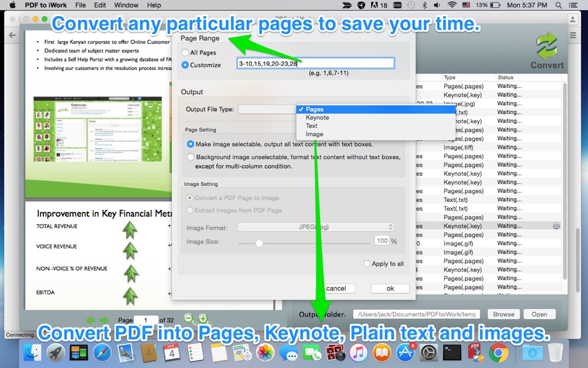Select Extract Images from PDF Page radio
The image size is (588, 368).
[190, 210]
